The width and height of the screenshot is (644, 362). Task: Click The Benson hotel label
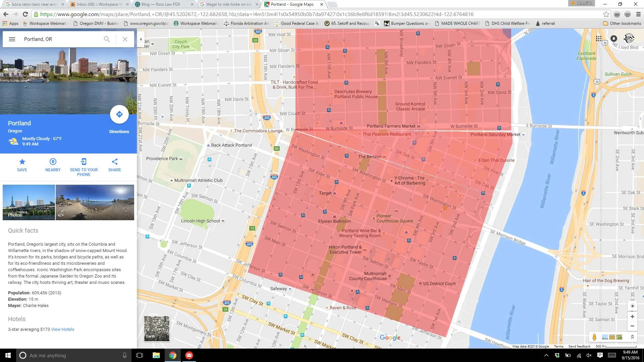[x=370, y=157]
